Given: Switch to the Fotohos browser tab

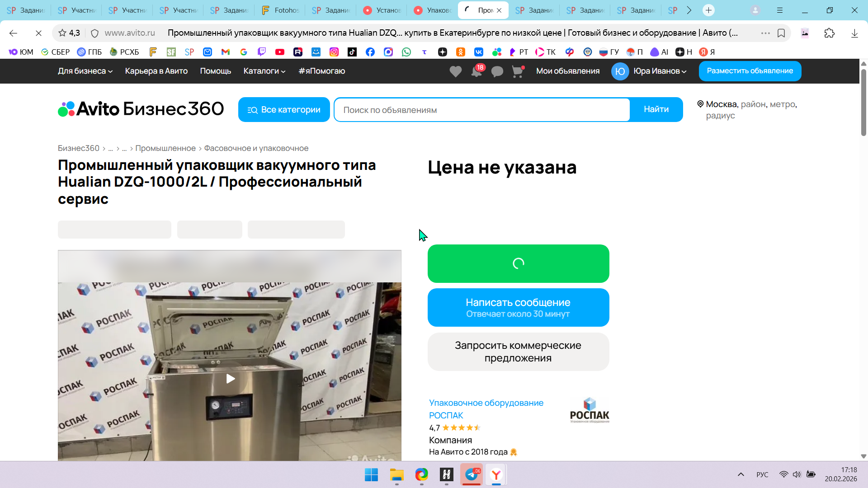Looking at the screenshot, I should coord(280,10).
